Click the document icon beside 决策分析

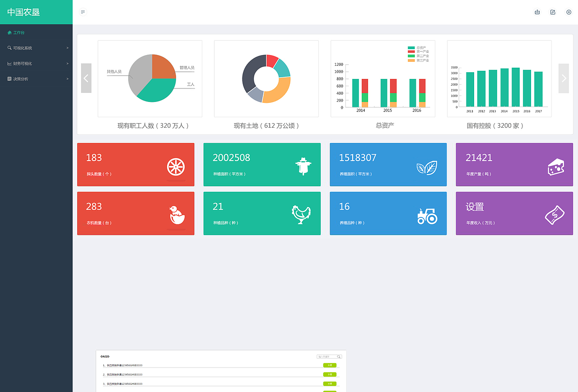click(x=9, y=79)
